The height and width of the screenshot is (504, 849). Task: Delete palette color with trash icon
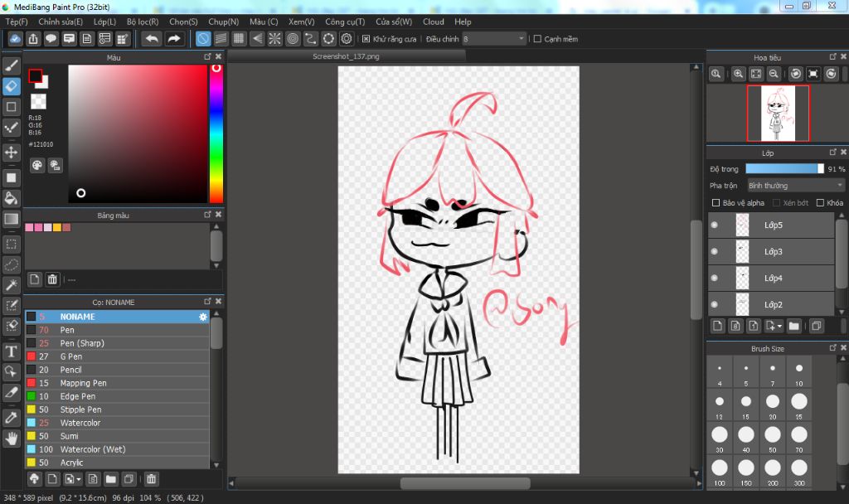(52, 279)
